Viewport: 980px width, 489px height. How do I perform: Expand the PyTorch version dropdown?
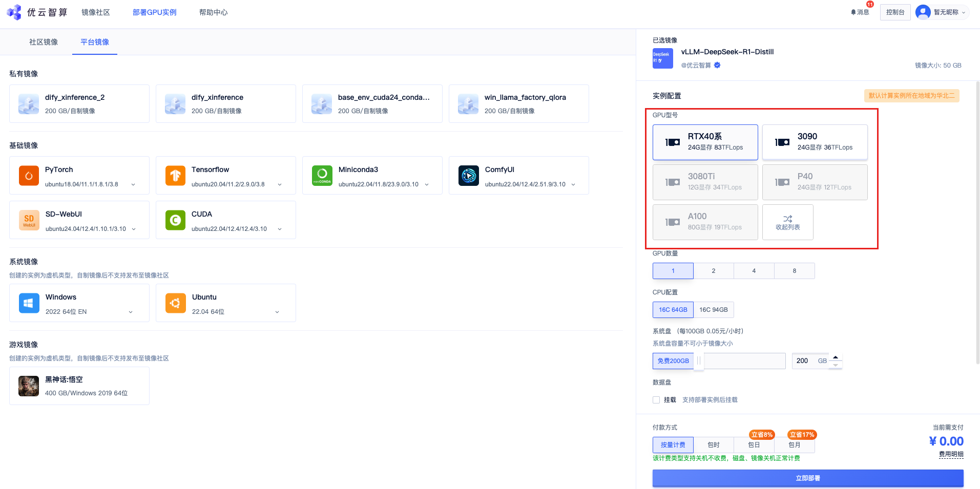(133, 185)
